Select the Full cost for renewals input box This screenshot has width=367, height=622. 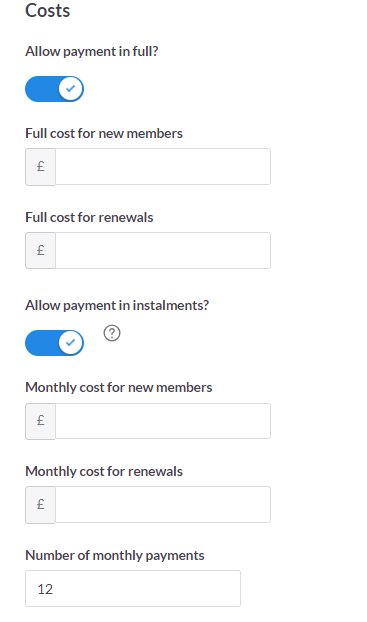coord(163,251)
